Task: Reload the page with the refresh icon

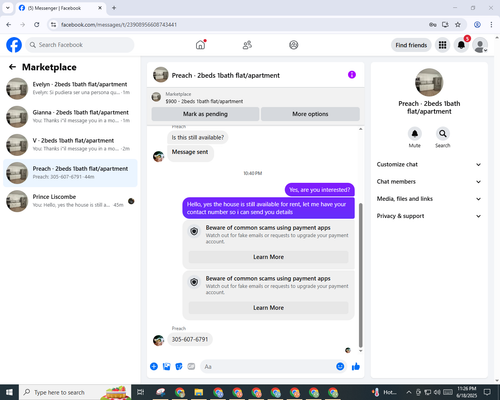Action: click(37, 25)
